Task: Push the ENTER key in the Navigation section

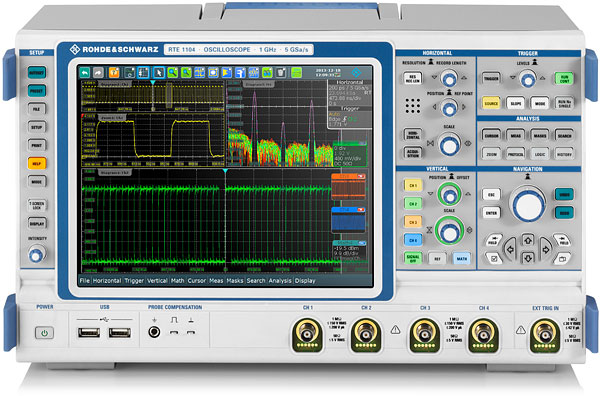Action: (491, 213)
